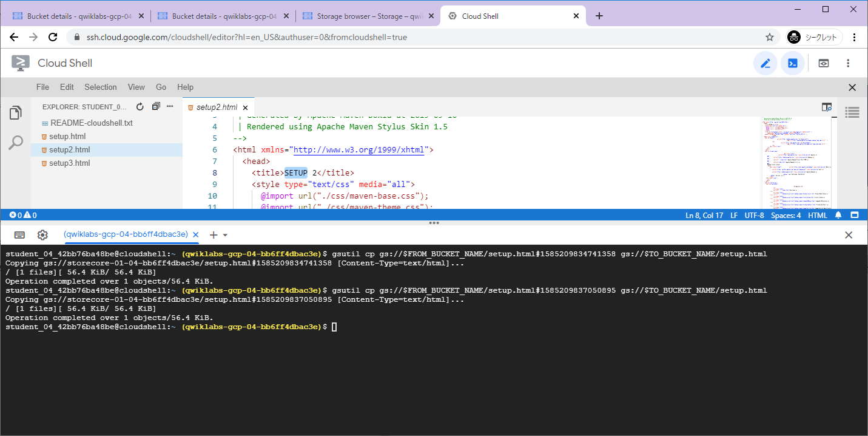Open the Search magnifier in sidebar

click(16, 143)
